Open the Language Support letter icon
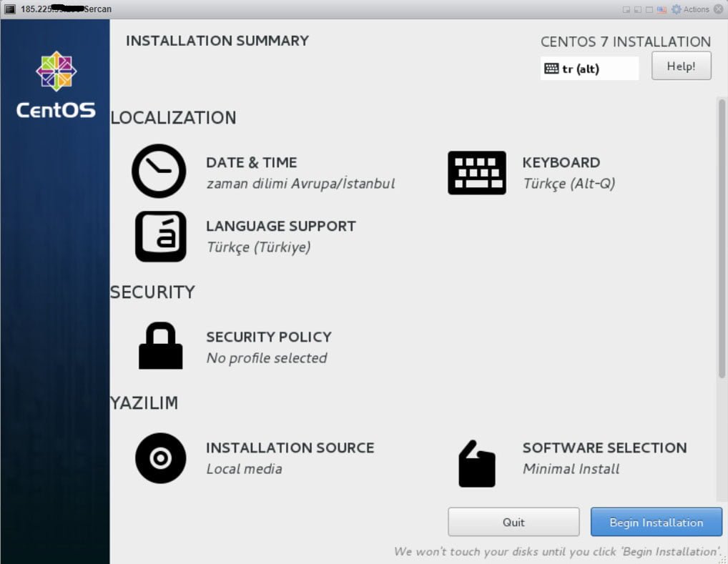The width and height of the screenshot is (728, 564). (x=161, y=237)
